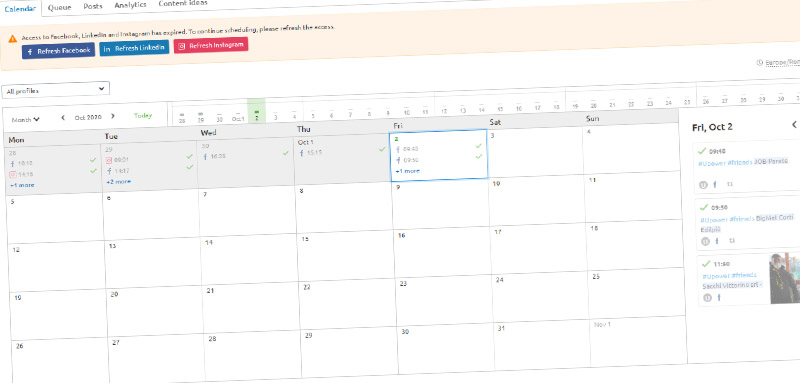Click the Facebook icon on the 09:50 card
The width and height of the screenshot is (800, 383).
(716, 241)
